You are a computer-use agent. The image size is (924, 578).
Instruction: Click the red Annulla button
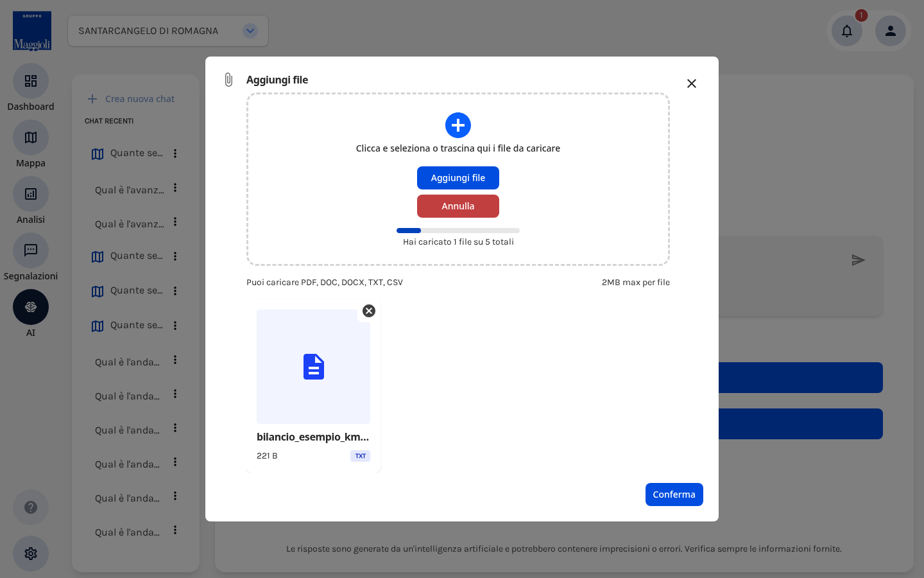(x=458, y=206)
